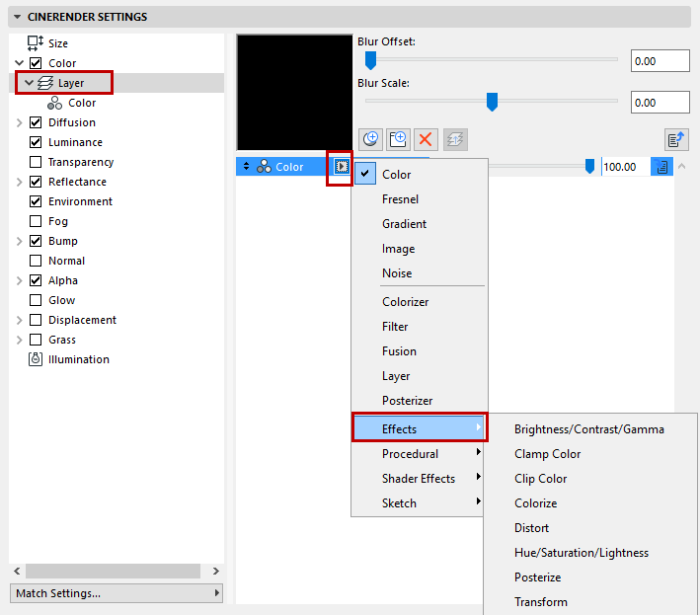Open the Procedural submenu
700x615 pixels.
coord(420,454)
